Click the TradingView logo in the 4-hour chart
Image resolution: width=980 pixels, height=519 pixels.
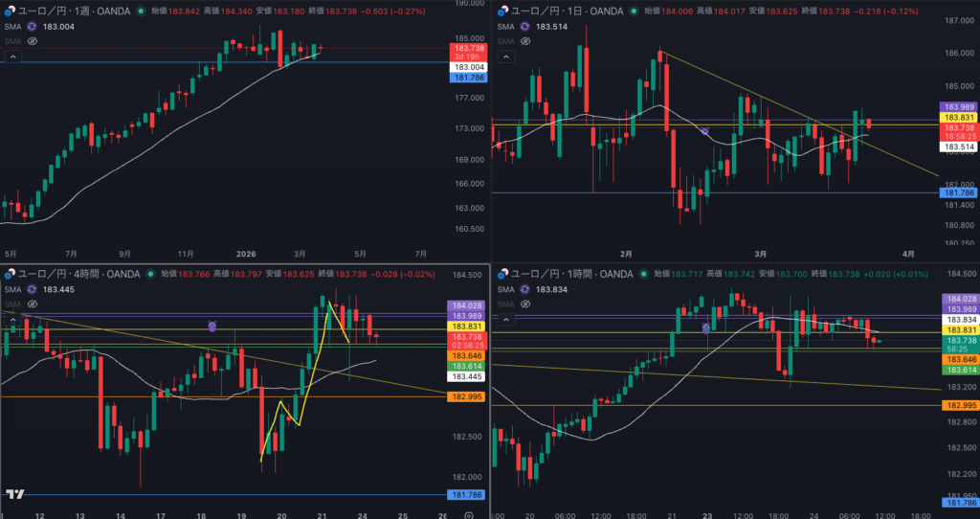click(x=14, y=494)
